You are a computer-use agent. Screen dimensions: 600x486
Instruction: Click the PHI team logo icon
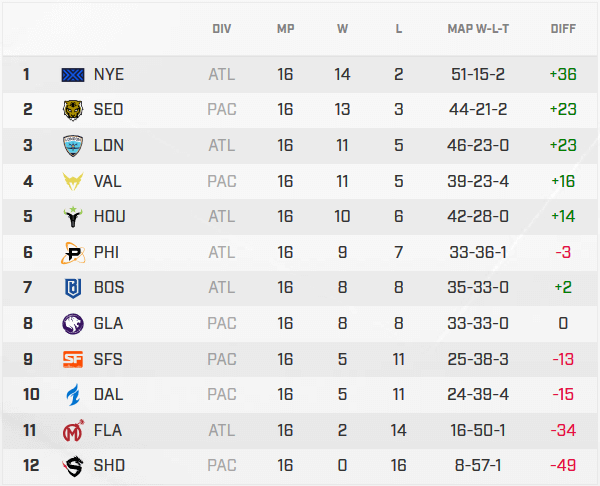[74, 252]
